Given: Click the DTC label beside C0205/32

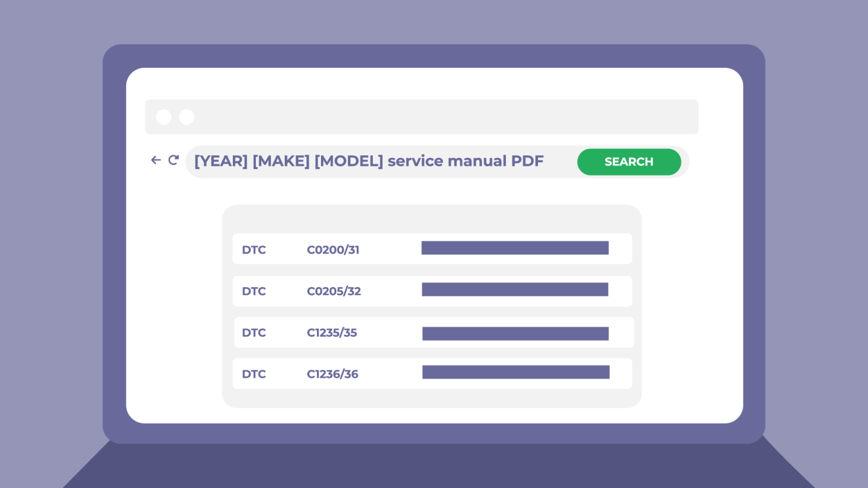Looking at the screenshot, I should click(254, 291).
